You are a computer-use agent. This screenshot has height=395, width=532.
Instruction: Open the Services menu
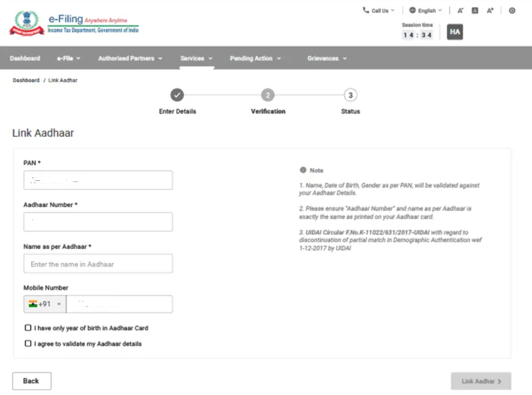(x=196, y=58)
